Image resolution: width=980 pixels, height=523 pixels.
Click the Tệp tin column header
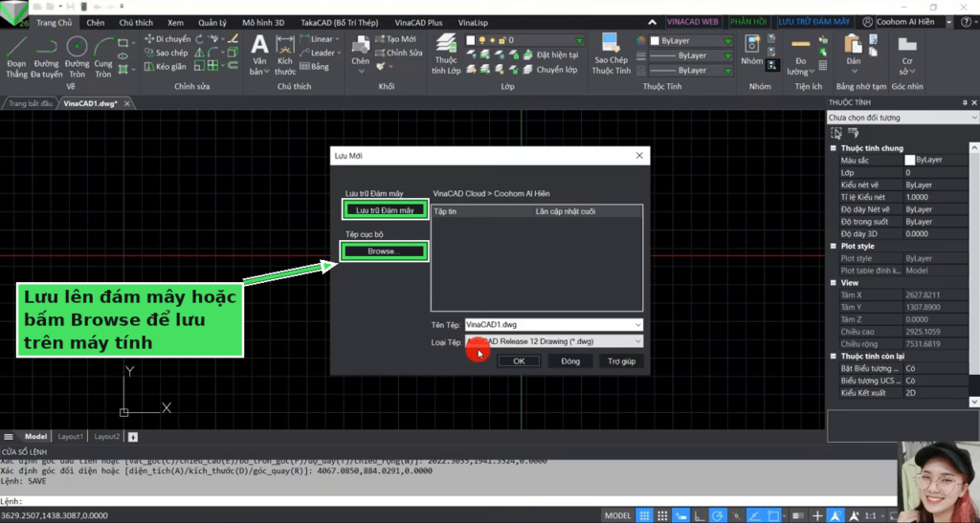482,211
